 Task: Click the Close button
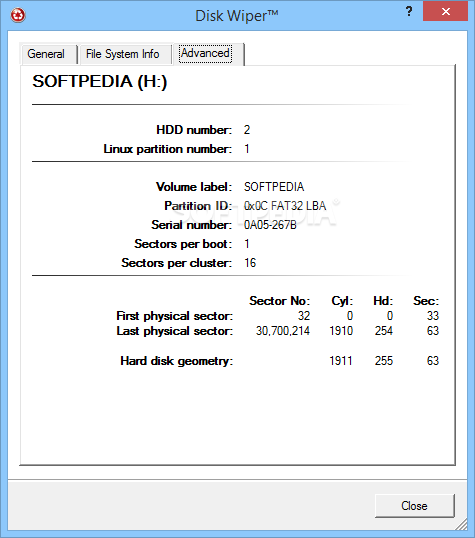click(414, 506)
